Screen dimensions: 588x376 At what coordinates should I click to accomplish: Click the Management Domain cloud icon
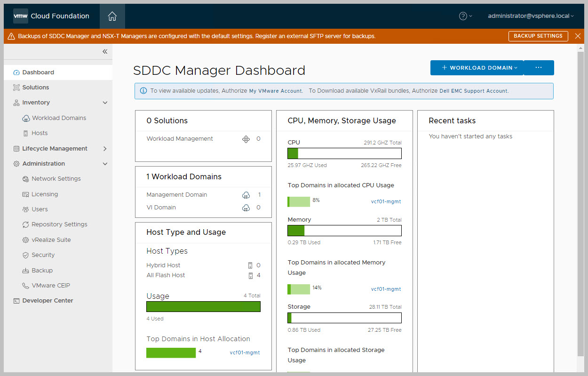pos(246,195)
